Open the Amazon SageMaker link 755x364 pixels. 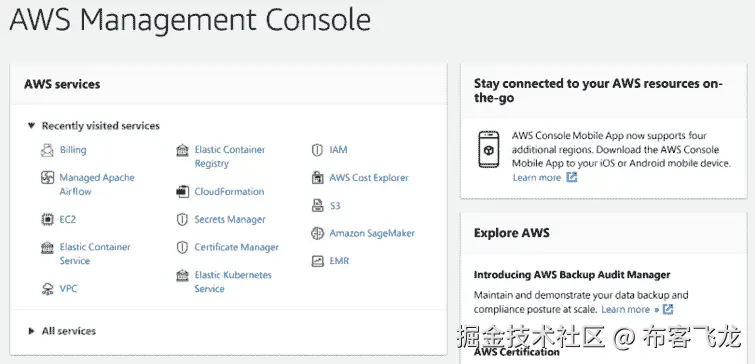click(x=372, y=234)
